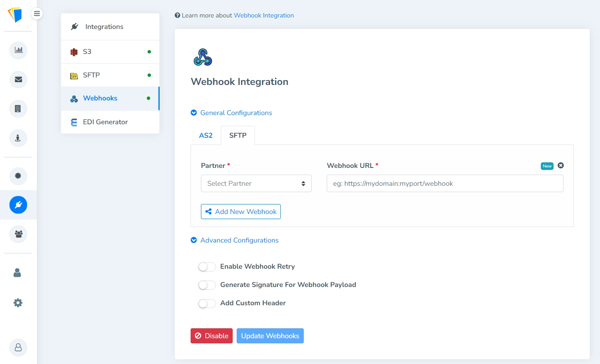Open the user profile avatar icon
The image size is (600, 364).
[18, 348]
